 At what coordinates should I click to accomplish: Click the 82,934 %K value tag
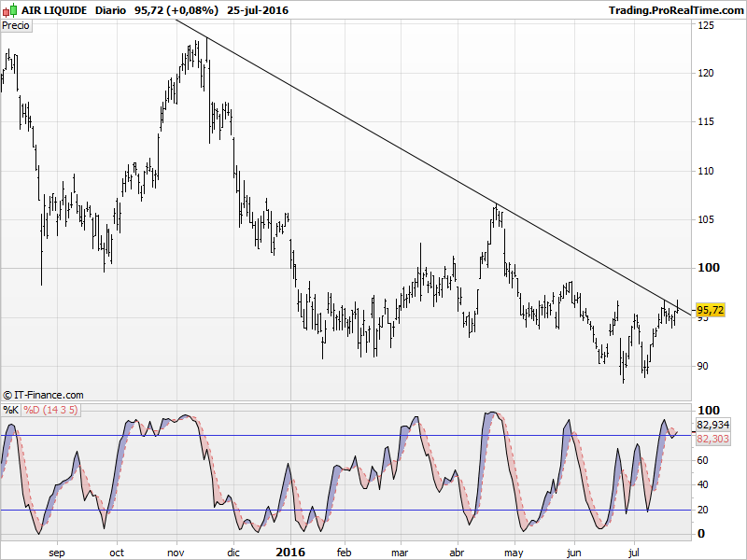point(712,425)
